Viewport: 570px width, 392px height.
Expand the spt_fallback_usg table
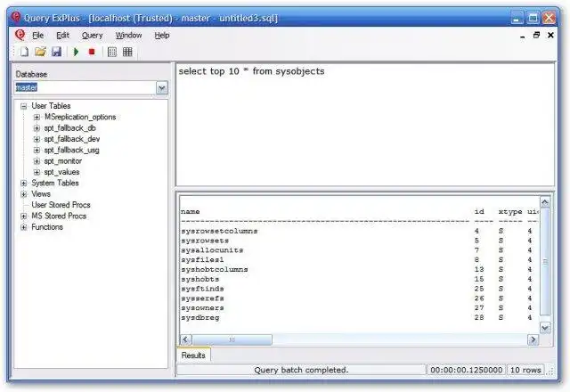click(x=37, y=150)
